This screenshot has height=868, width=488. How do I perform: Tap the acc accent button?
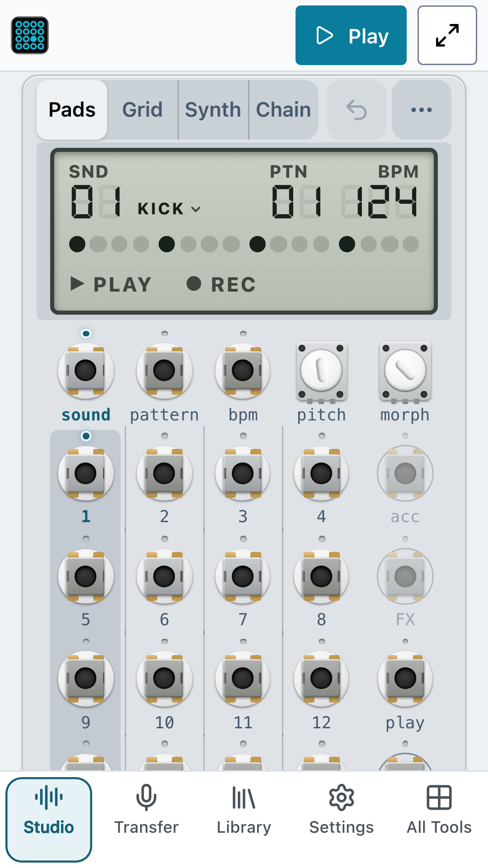click(405, 473)
